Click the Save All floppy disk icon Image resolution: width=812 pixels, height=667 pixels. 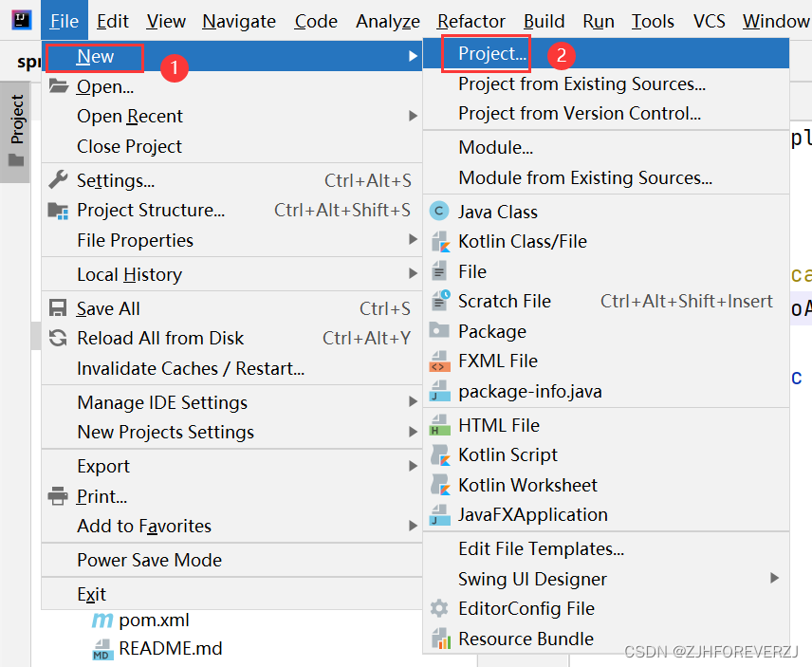click(58, 308)
